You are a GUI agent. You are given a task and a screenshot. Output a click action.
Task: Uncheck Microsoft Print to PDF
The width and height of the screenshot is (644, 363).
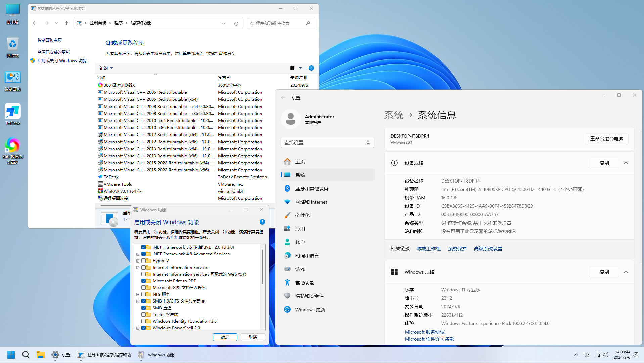144,281
